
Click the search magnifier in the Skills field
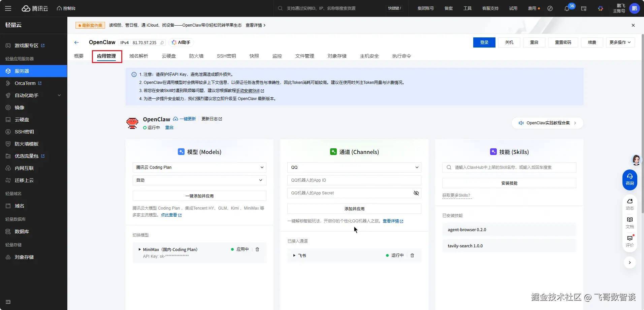click(449, 167)
